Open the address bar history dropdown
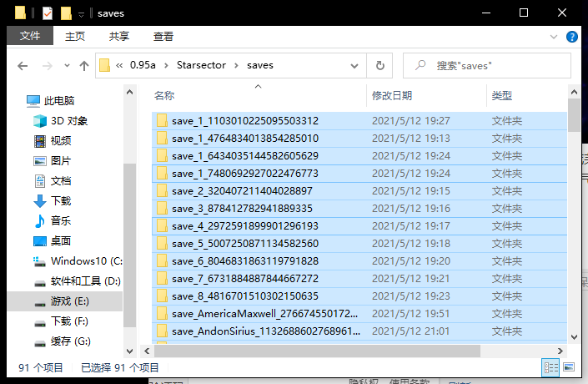The image size is (588, 384). tap(354, 66)
